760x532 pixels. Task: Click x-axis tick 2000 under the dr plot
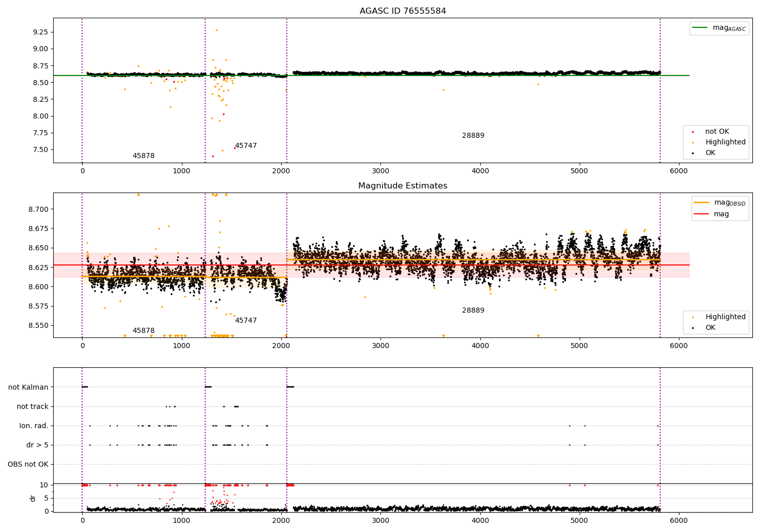tap(281, 520)
